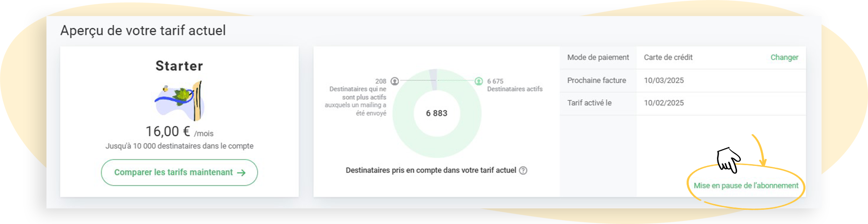
Task: Click the arrow icon in the compare button
Action: (x=241, y=172)
